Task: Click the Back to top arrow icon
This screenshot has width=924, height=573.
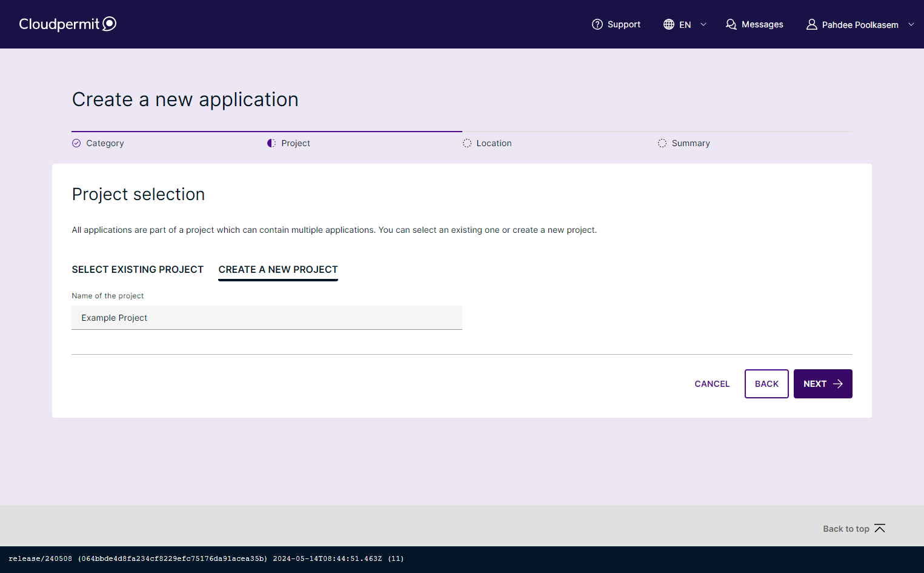Action: [880, 528]
